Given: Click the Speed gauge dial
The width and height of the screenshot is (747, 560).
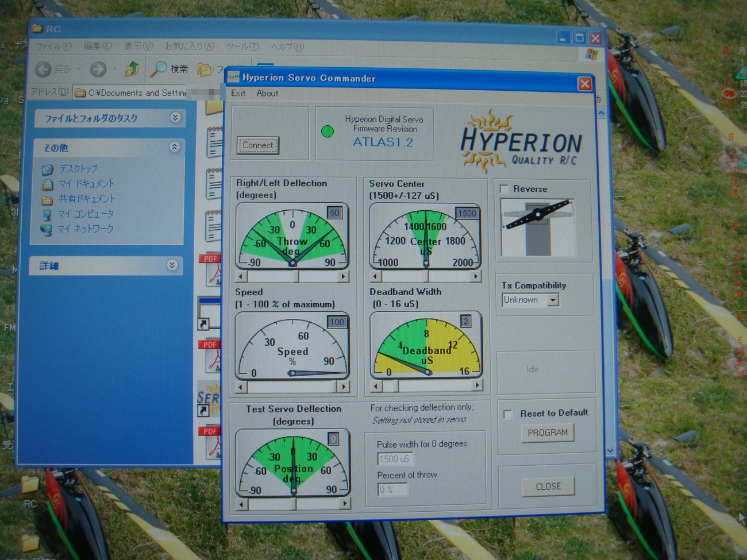Looking at the screenshot, I should coord(292,346).
